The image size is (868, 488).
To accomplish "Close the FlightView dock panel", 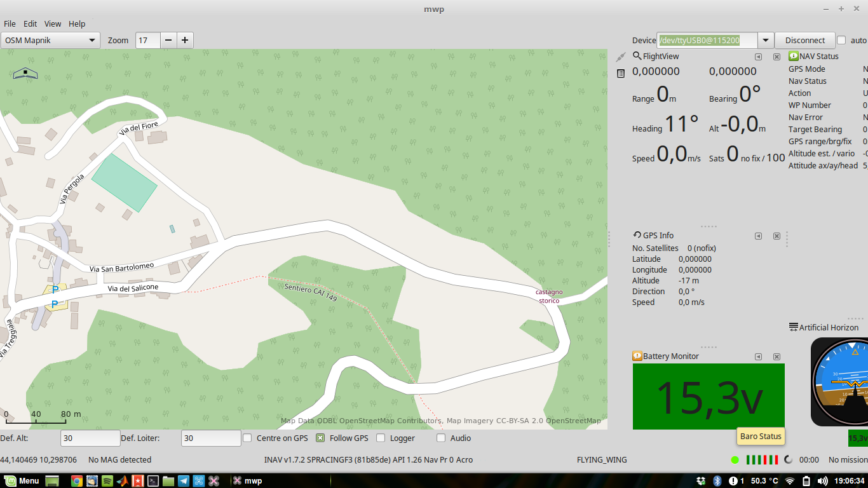I will 776,57.
